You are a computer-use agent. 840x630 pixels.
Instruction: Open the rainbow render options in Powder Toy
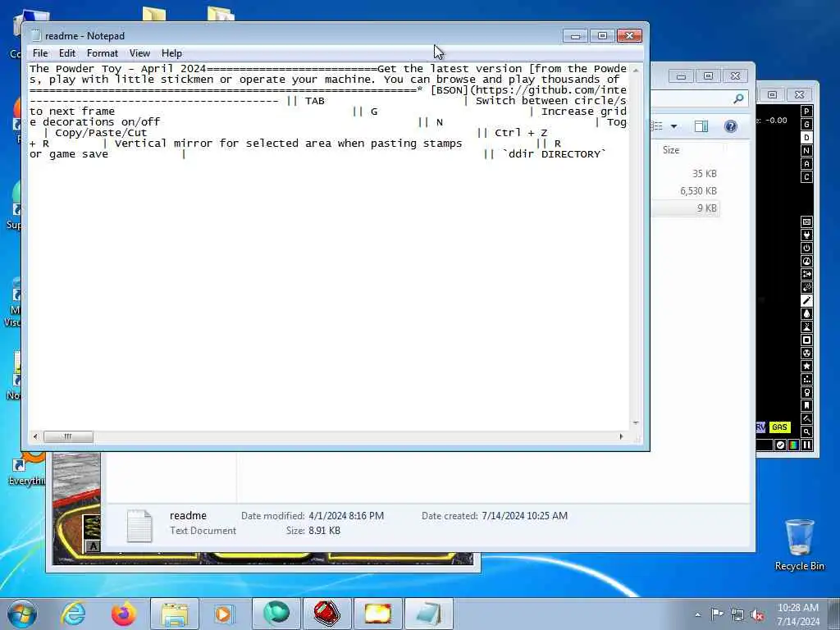(x=793, y=445)
